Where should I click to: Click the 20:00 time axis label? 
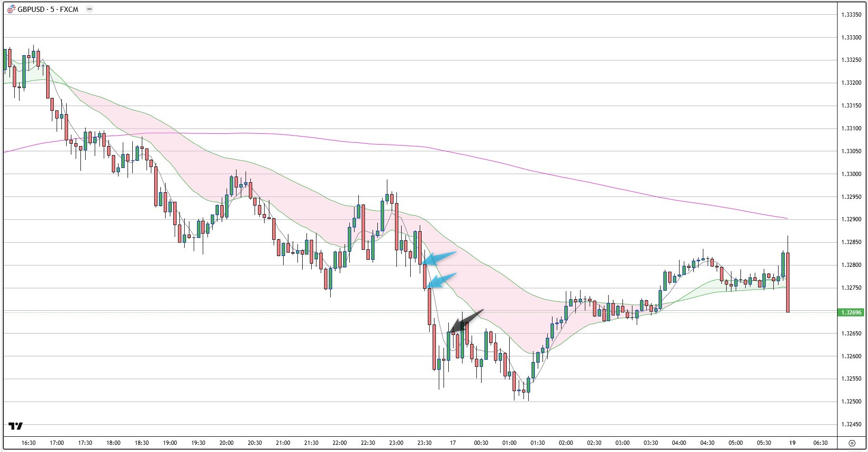227,443
